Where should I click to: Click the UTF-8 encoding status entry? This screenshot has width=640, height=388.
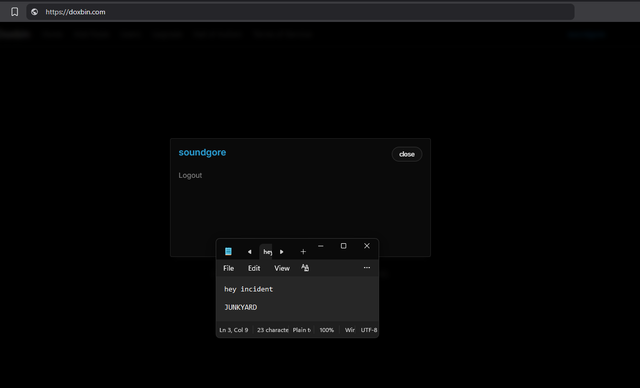[x=369, y=330]
